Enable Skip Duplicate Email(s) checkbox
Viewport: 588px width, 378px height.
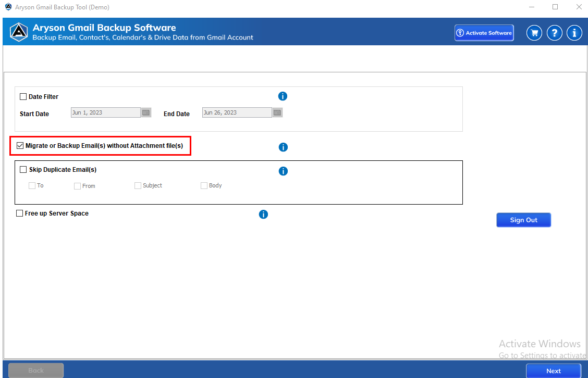click(23, 170)
